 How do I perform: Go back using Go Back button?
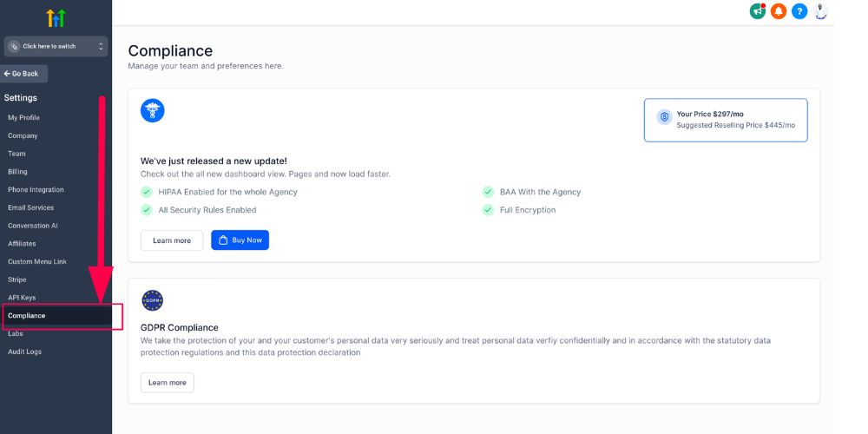[24, 74]
